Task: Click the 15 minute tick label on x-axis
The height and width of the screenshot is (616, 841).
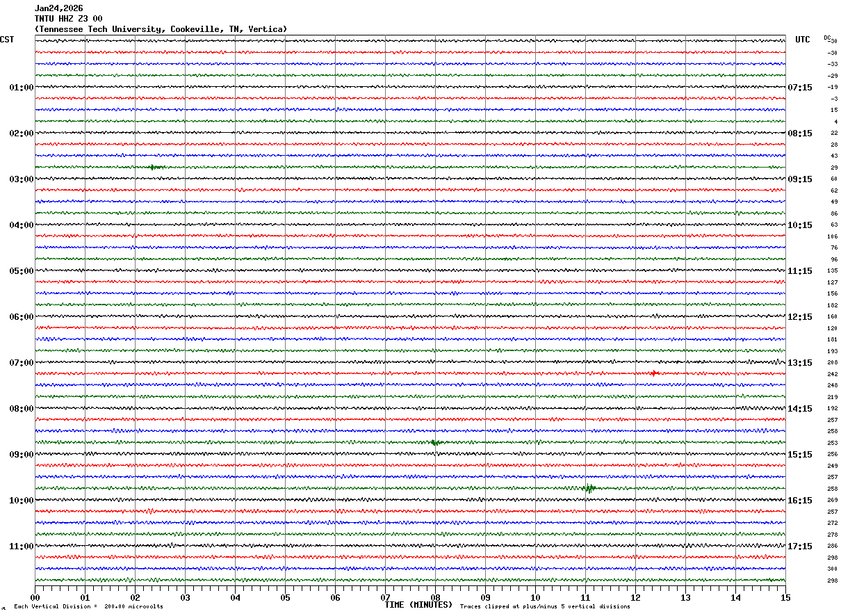Action: [x=785, y=597]
